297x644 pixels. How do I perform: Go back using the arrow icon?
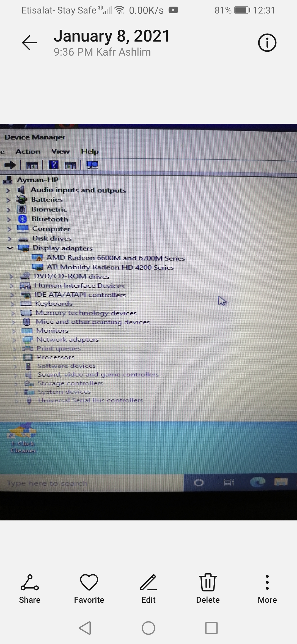[x=29, y=43]
